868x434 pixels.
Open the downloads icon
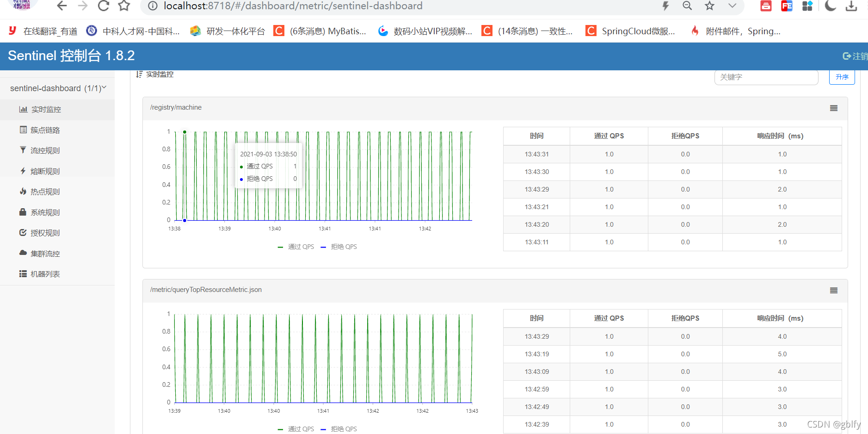[x=851, y=6]
